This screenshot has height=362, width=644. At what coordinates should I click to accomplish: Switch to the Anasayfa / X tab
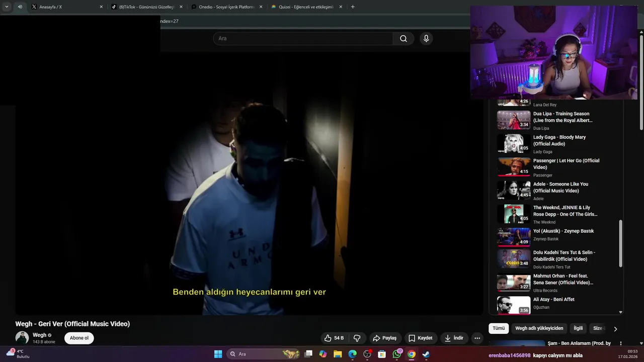coord(66,7)
